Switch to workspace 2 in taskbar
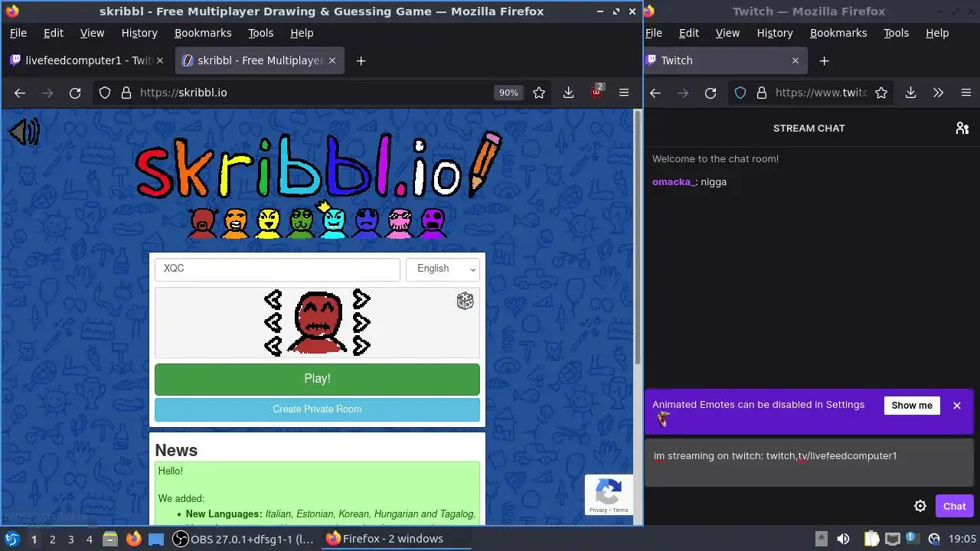This screenshot has height=551, width=980. tap(52, 539)
